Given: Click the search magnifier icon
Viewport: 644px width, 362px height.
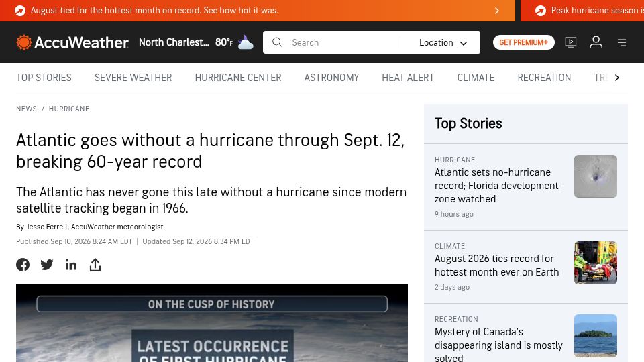Looking at the screenshot, I should point(277,42).
